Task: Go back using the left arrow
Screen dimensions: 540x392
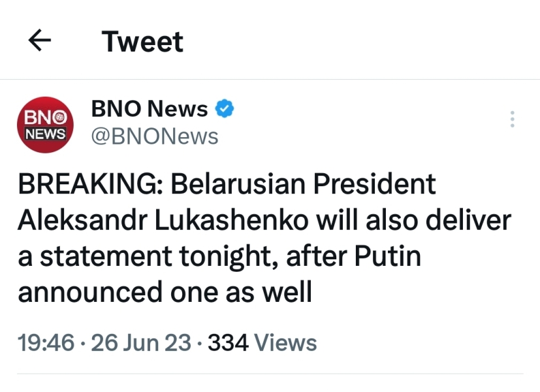Action: [40, 42]
